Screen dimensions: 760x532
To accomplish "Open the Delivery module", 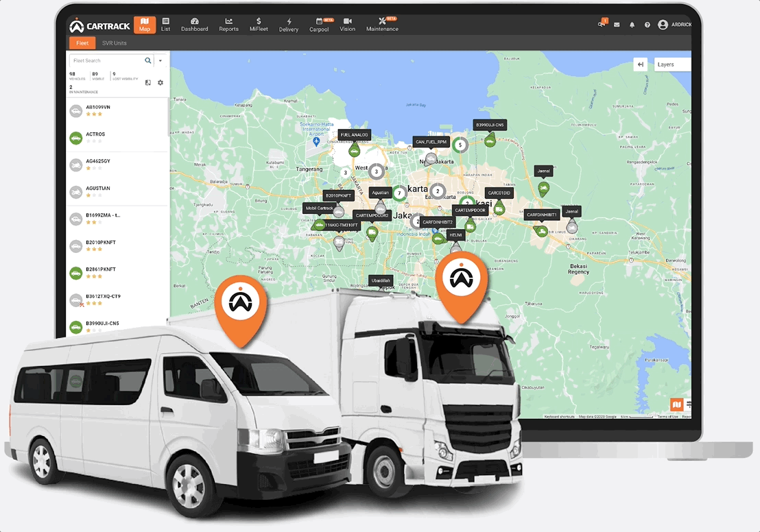I will pos(288,25).
